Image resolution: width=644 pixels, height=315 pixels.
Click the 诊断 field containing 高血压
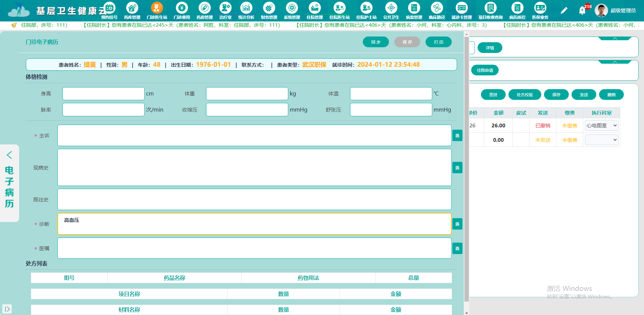[254, 224]
